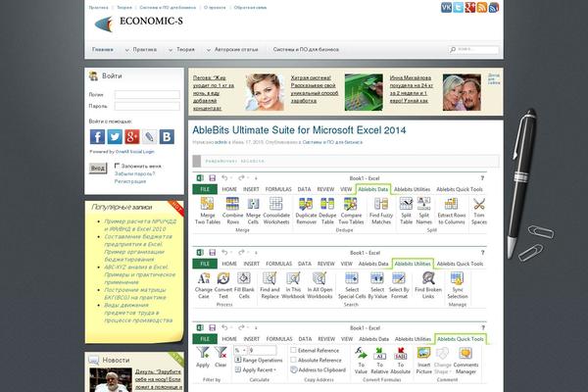Open Extract Rows to Columns tool
This screenshot has width=588, height=392.
pyautogui.click(x=452, y=212)
